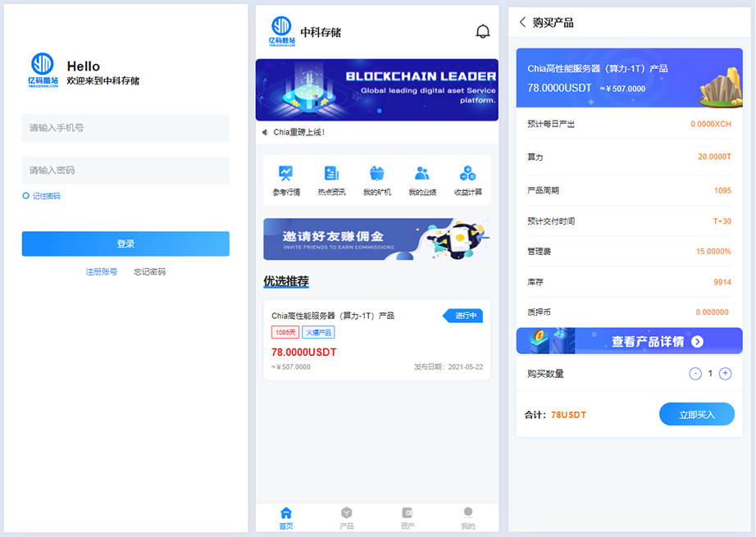Increase purchase quantity with plus button

coord(725,374)
